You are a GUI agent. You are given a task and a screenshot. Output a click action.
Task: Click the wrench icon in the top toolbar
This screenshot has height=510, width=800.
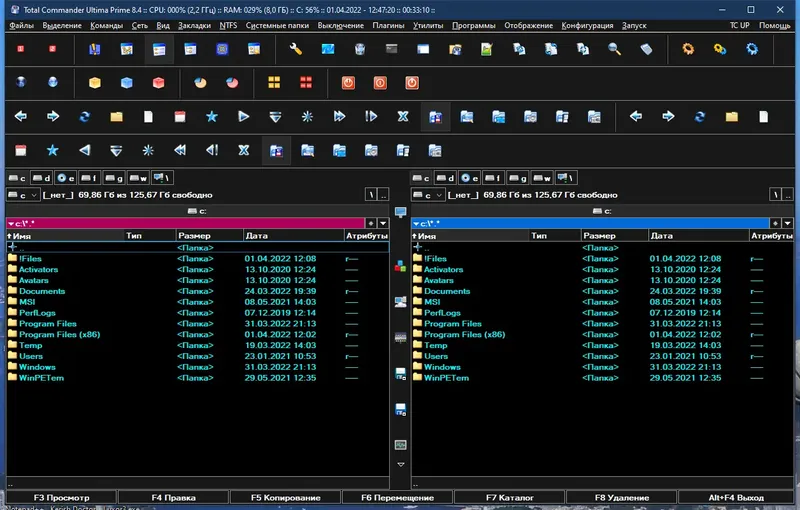296,49
